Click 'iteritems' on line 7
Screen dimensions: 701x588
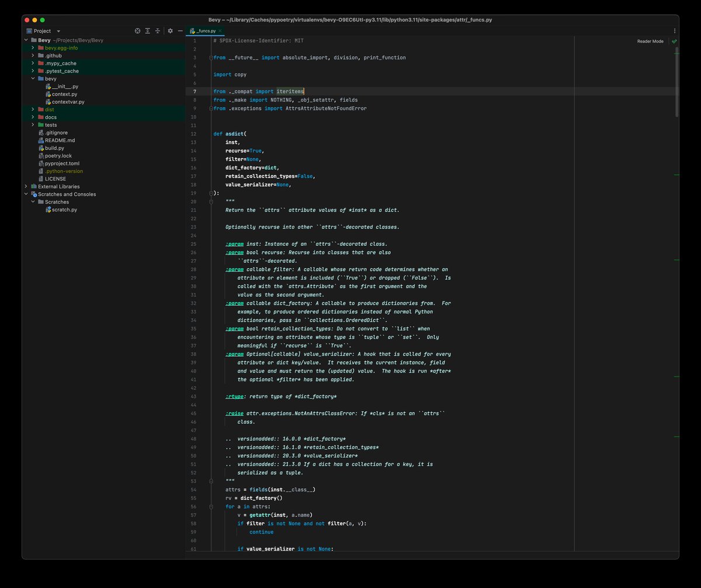[x=290, y=91]
